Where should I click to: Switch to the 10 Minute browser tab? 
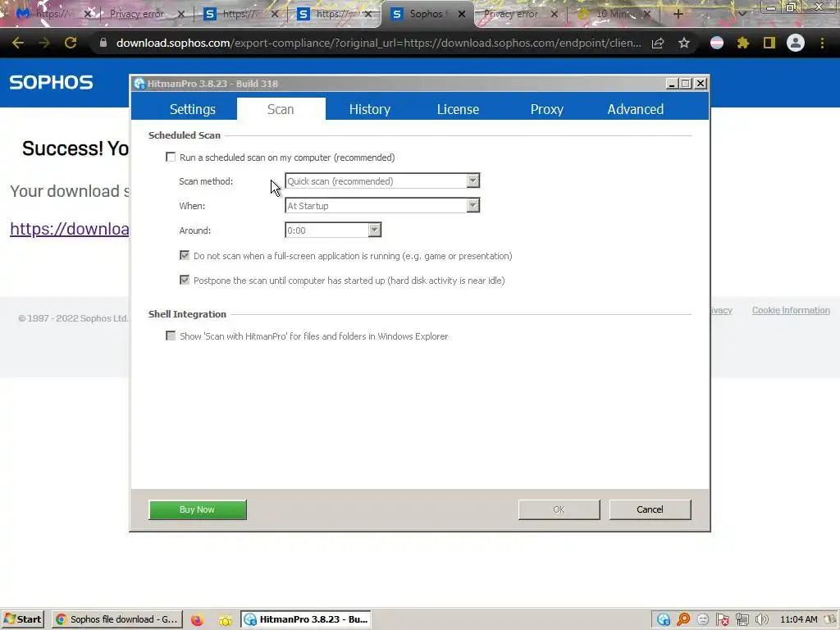[x=614, y=14]
